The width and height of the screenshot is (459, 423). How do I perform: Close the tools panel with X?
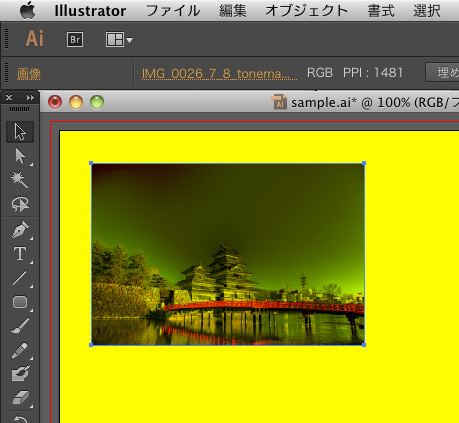[9, 97]
